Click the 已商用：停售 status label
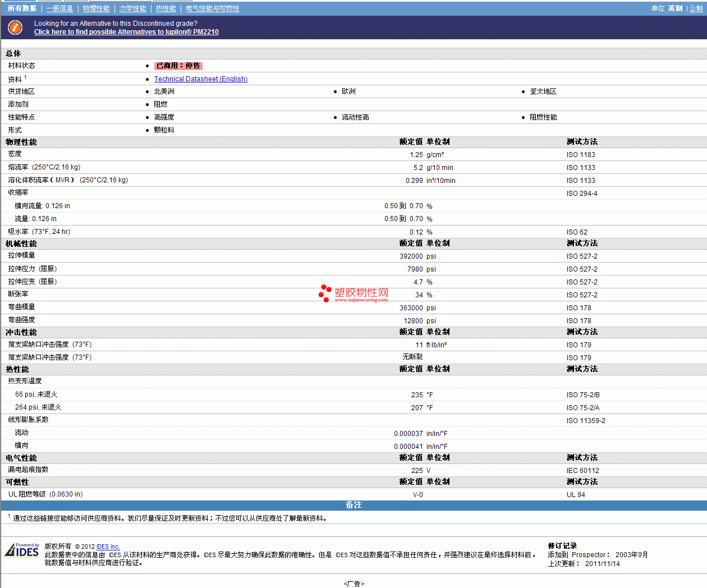This screenshot has width=707, height=588. [178, 66]
